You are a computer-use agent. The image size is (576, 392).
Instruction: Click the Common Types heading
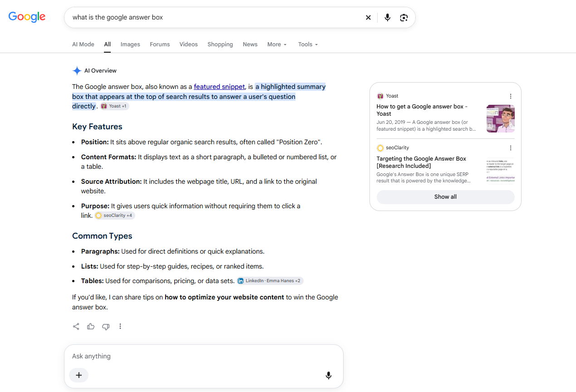tap(102, 236)
